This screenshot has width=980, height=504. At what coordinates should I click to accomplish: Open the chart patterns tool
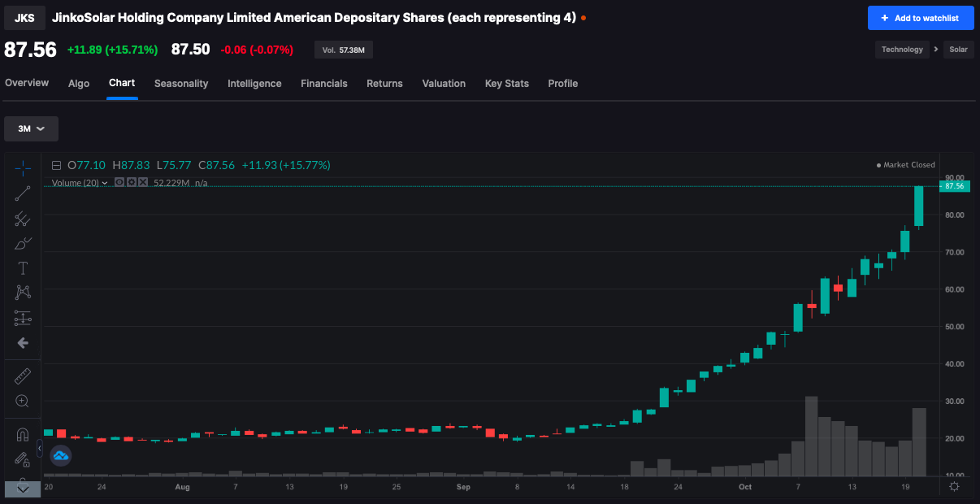tap(23, 293)
